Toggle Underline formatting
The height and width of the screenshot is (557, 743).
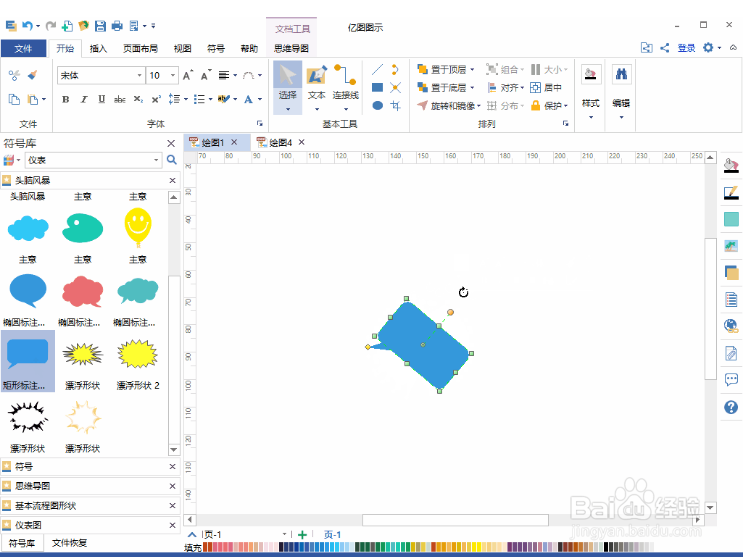pyautogui.click(x=101, y=99)
